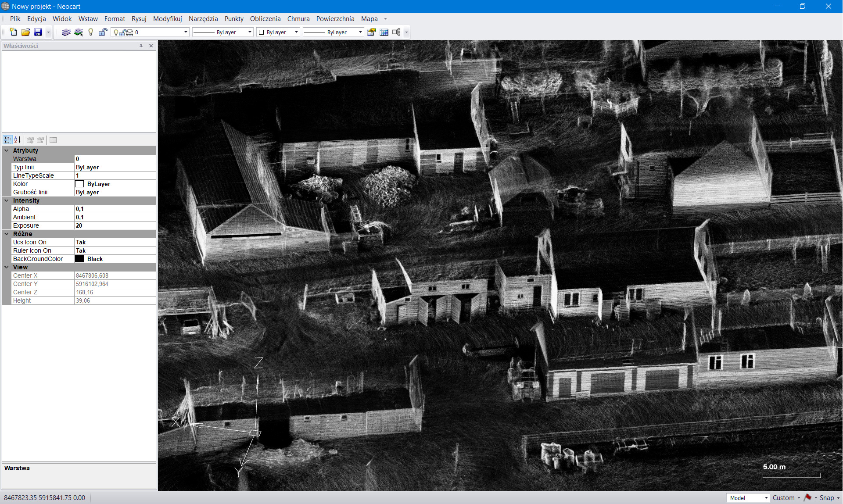Open the Wstaw menu
The height and width of the screenshot is (504, 843).
88,19
